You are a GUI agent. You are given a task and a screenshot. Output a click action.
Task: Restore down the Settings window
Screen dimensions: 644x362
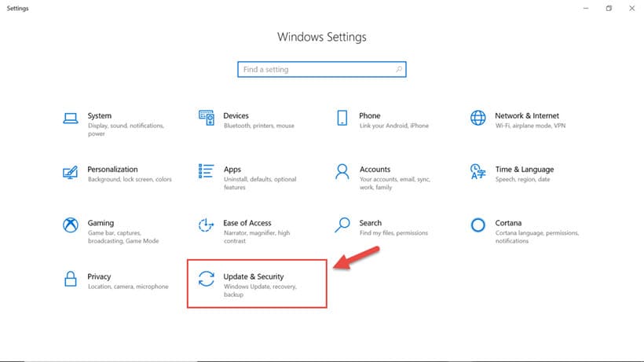click(609, 8)
